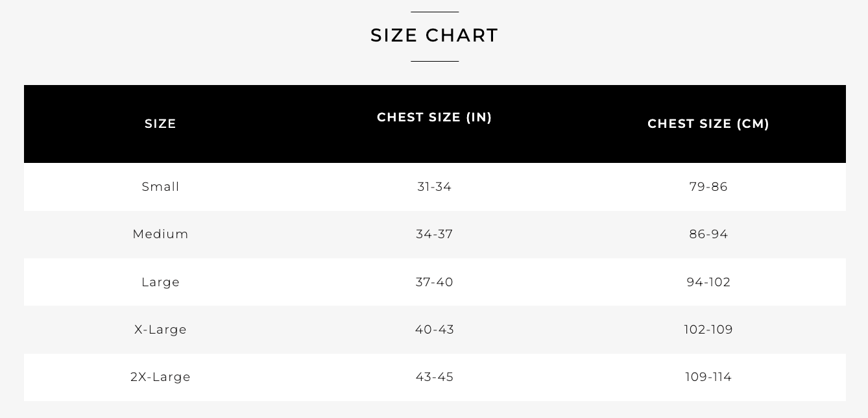The image size is (868, 418).
Task: Click the 86-94 cm chest value
Action: pyautogui.click(x=708, y=234)
